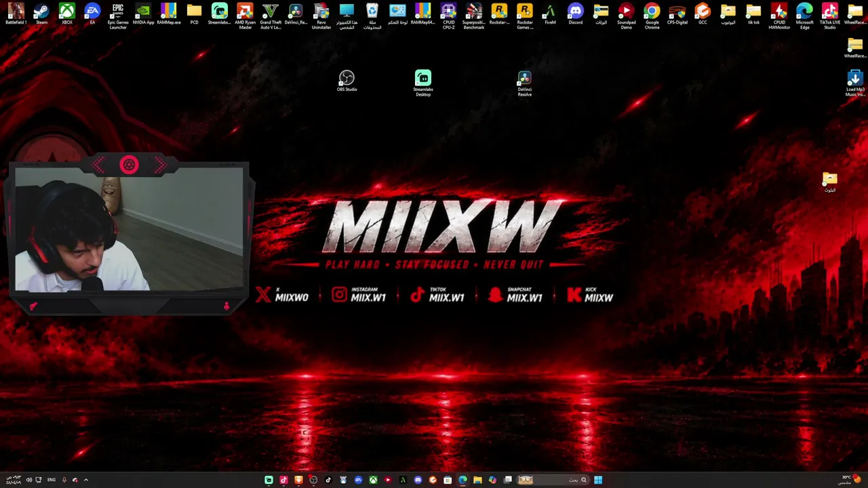The image size is (868, 488).
Task: Open the PCD folder
Action: pos(194,14)
